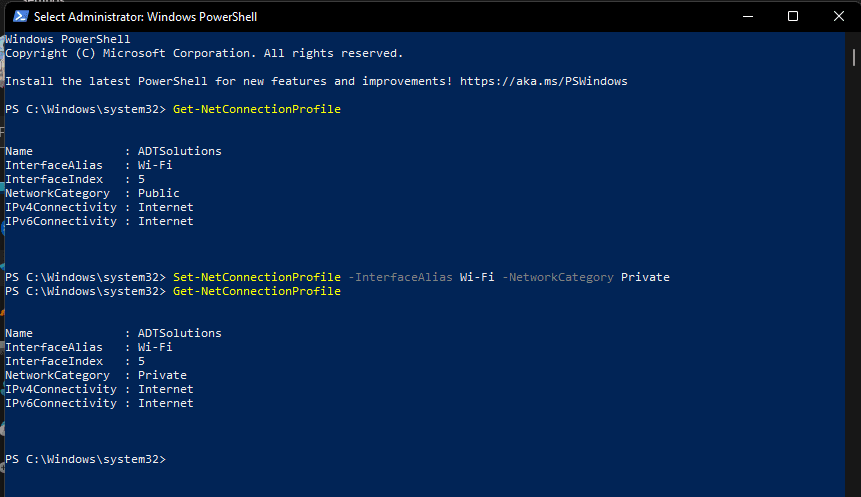Click the empty prompt at bottom
The width and height of the screenshot is (861, 497).
pos(85,459)
